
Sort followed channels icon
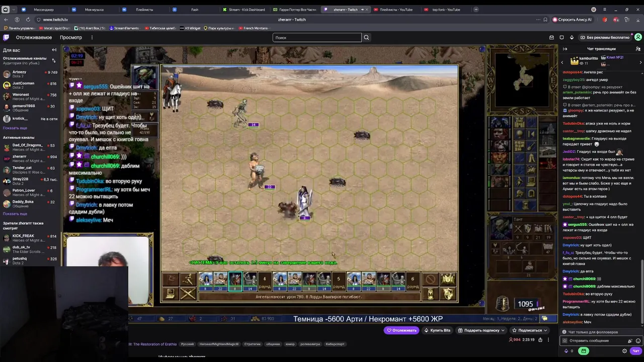click(x=54, y=60)
